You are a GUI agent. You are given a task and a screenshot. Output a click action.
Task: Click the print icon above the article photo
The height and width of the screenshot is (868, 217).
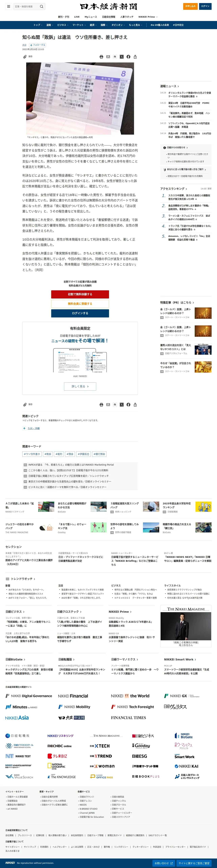[x=102, y=57]
